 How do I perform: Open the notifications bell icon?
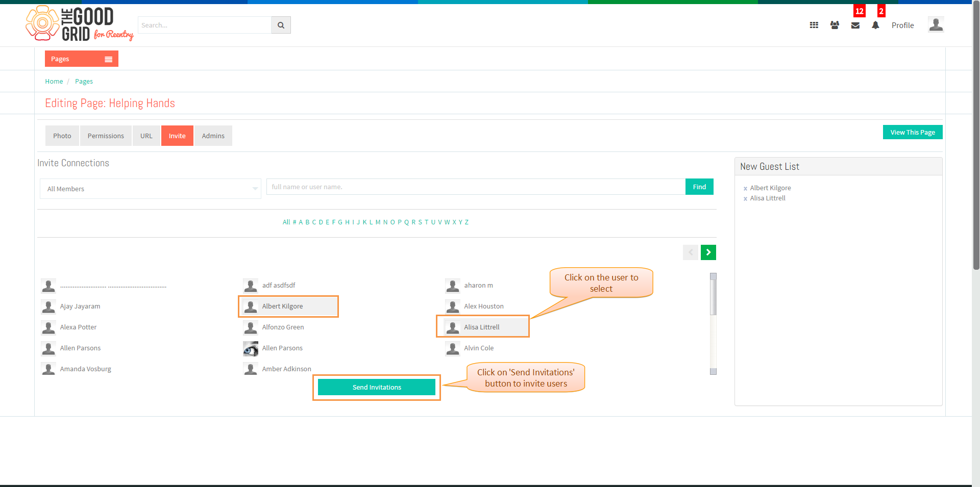(x=875, y=25)
